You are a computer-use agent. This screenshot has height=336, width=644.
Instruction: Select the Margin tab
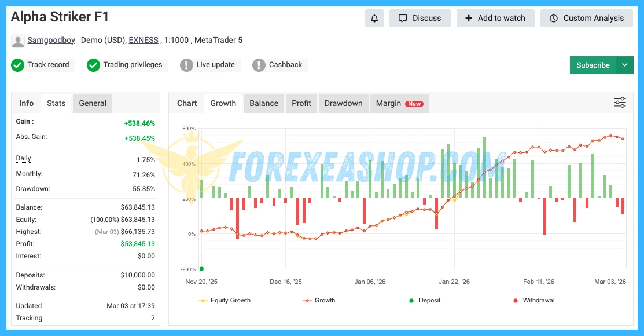[x=399, y=103]
